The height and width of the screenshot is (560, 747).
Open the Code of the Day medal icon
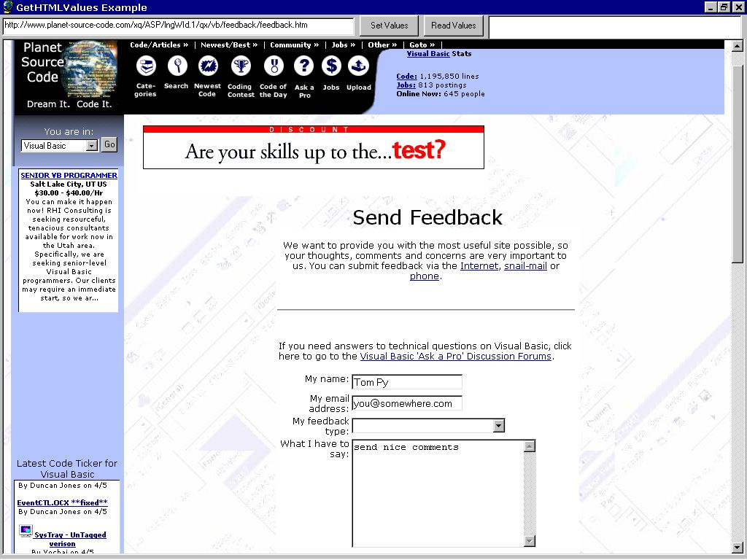click(274, 66)
